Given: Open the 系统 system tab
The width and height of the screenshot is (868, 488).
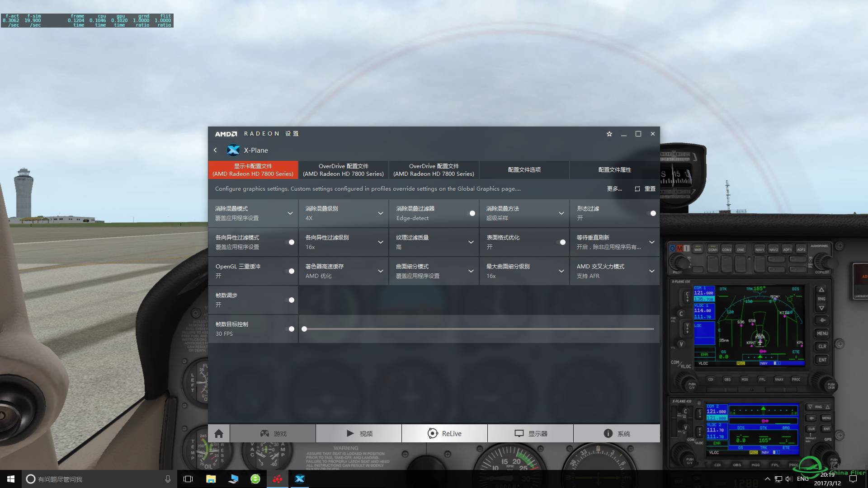Looking at the screenshot, I should click(617, 433).
